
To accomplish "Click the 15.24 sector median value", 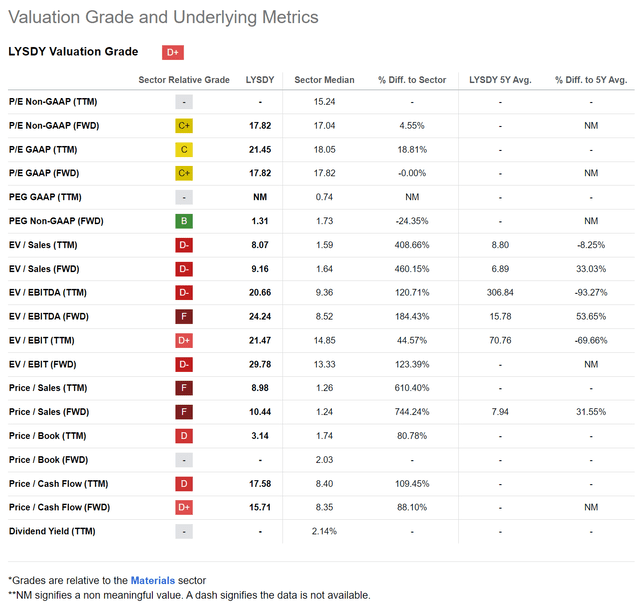I will point(324,102).
